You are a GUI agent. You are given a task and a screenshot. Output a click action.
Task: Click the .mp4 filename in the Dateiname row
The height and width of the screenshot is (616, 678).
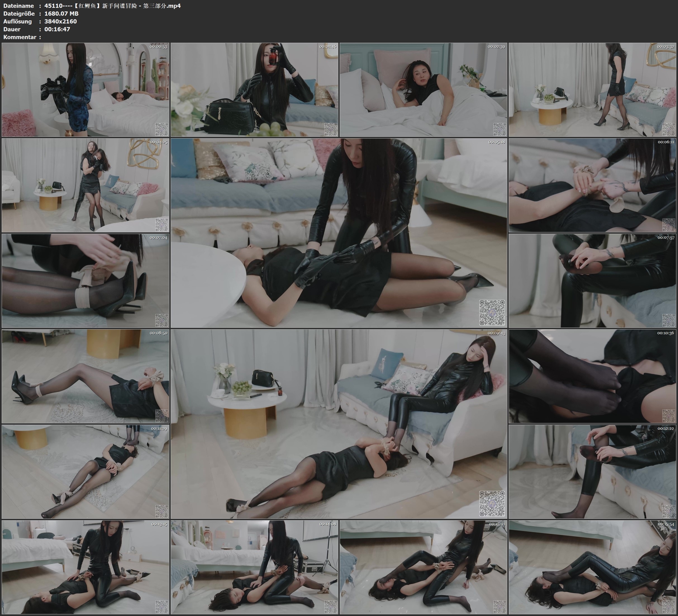click(112, 6)
